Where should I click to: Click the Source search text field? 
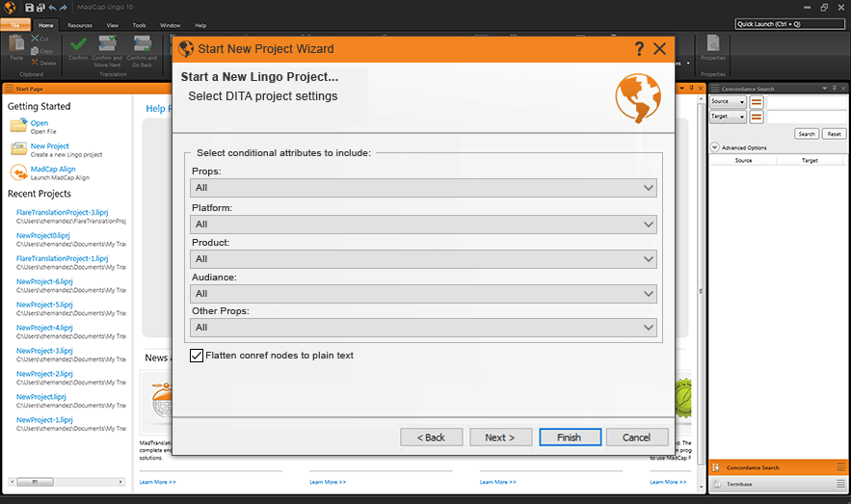click(x=807, y=101)
